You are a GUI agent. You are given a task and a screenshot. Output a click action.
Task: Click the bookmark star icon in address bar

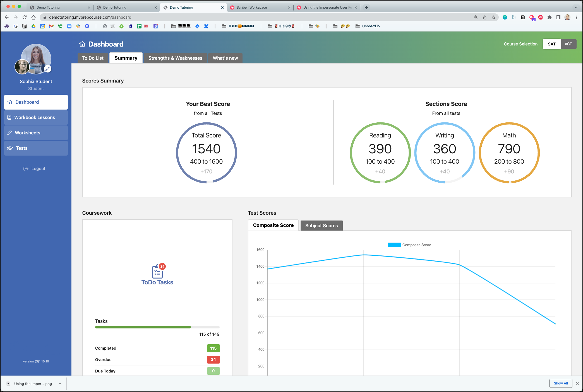click(494, 17)
